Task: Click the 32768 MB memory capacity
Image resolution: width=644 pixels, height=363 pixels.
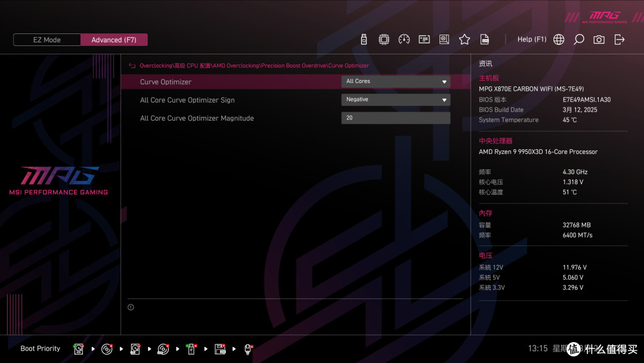Action: tap(577, 225)
